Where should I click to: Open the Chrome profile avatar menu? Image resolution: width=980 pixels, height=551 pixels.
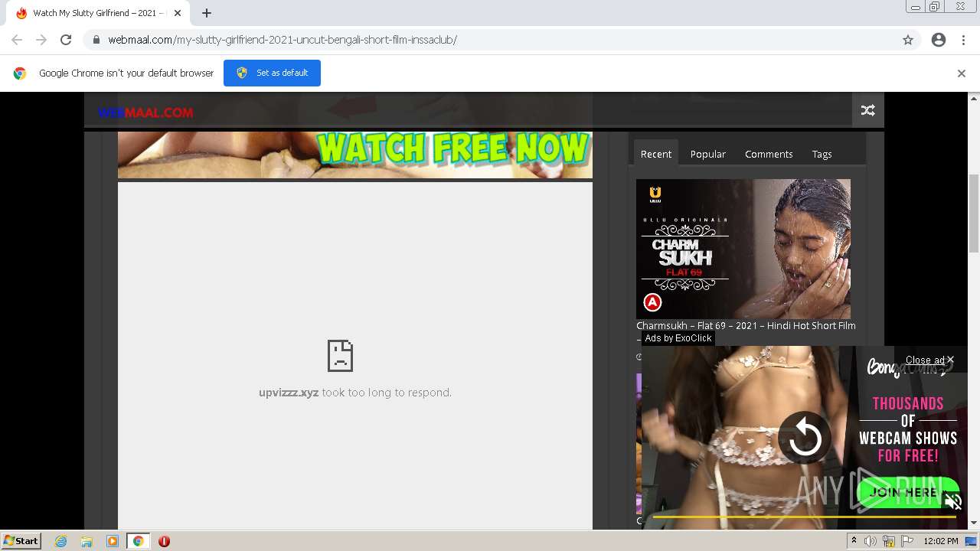tap(939, 40)
